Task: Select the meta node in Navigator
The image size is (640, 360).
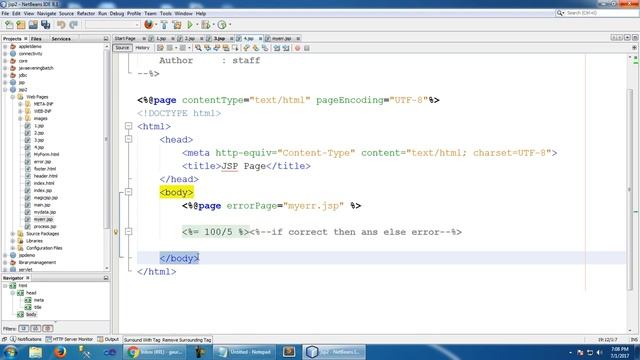Action: coord(39,300)
